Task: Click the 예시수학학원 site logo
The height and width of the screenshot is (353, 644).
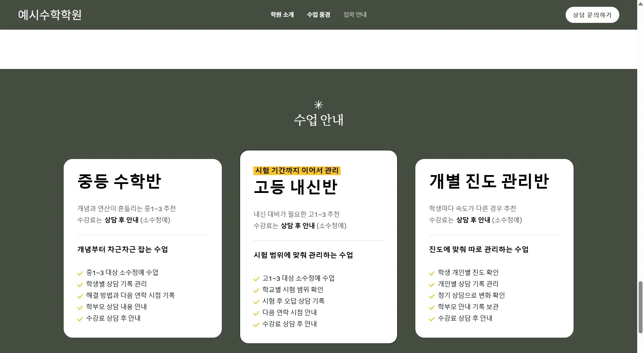Action: tap(50, 15)
